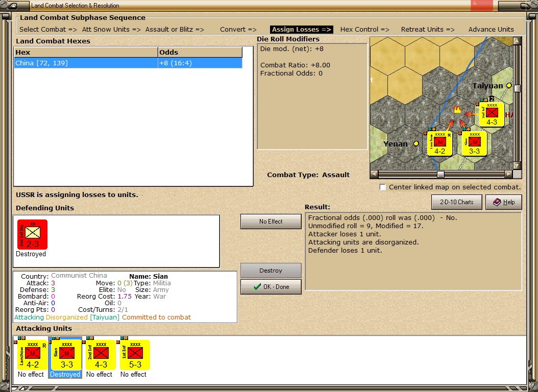Confirm with the OK - Done button

(x=271, y=287)
